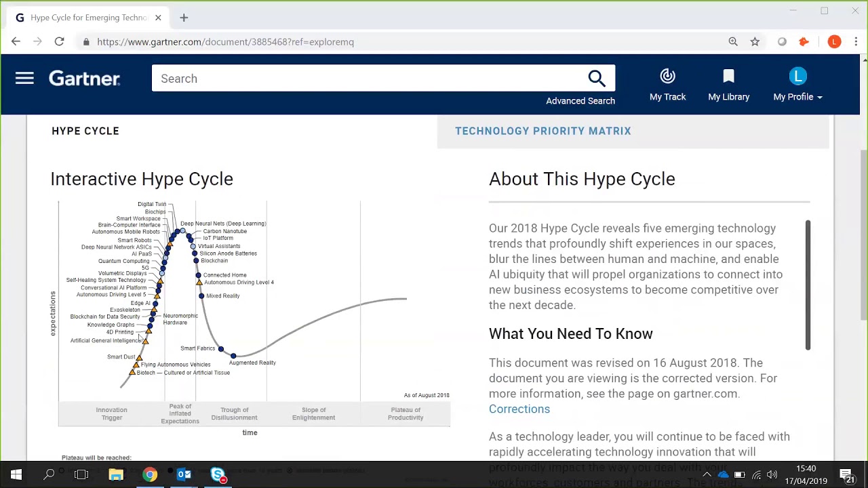This screenshot has width=868, height=488.
Task: Bookmark this page with the star
Action: [755, 42]
